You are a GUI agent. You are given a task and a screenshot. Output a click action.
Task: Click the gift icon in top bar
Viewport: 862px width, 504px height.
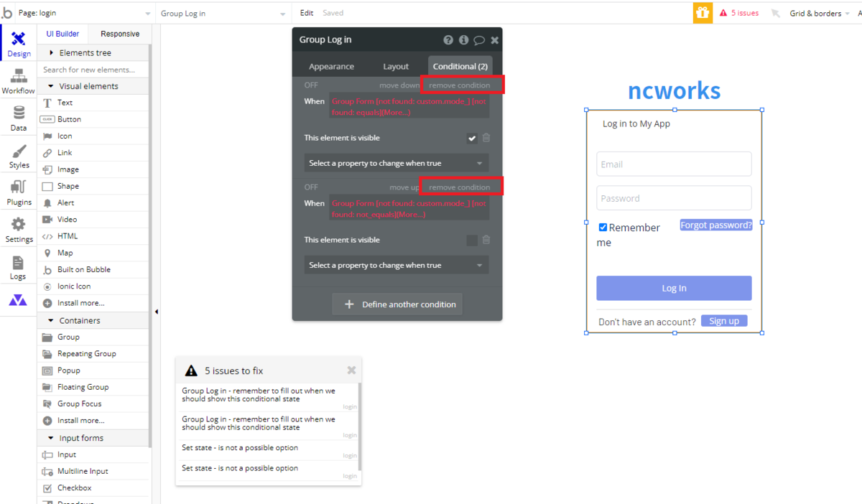coord(703,13)
